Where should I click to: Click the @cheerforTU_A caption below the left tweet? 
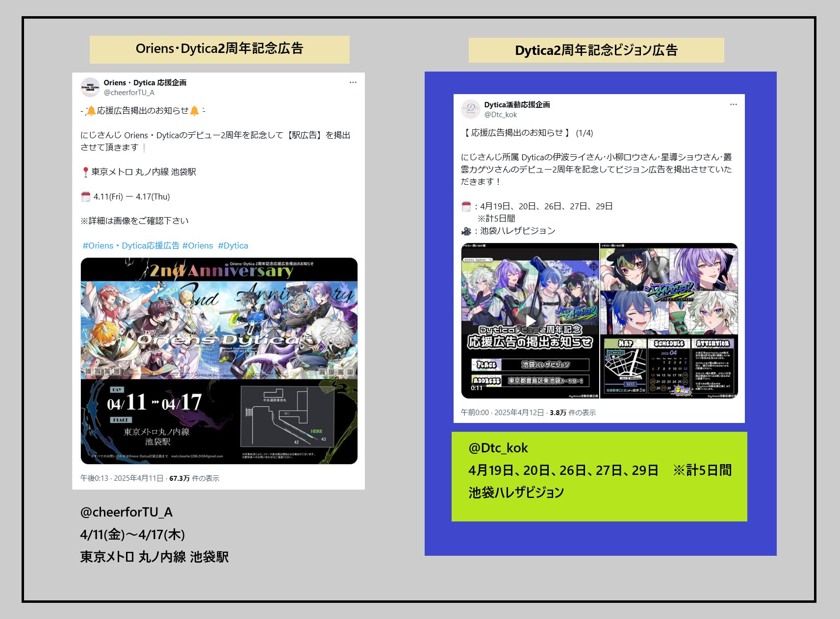127,512
